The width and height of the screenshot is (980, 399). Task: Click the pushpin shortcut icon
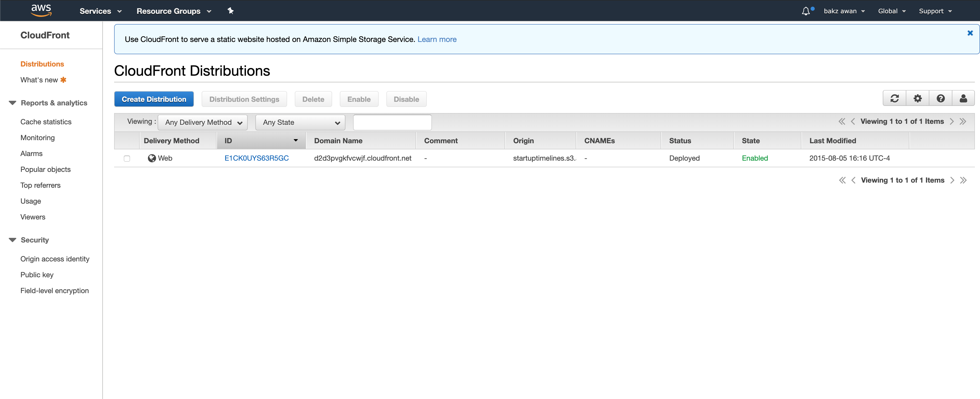click(231, 11)
